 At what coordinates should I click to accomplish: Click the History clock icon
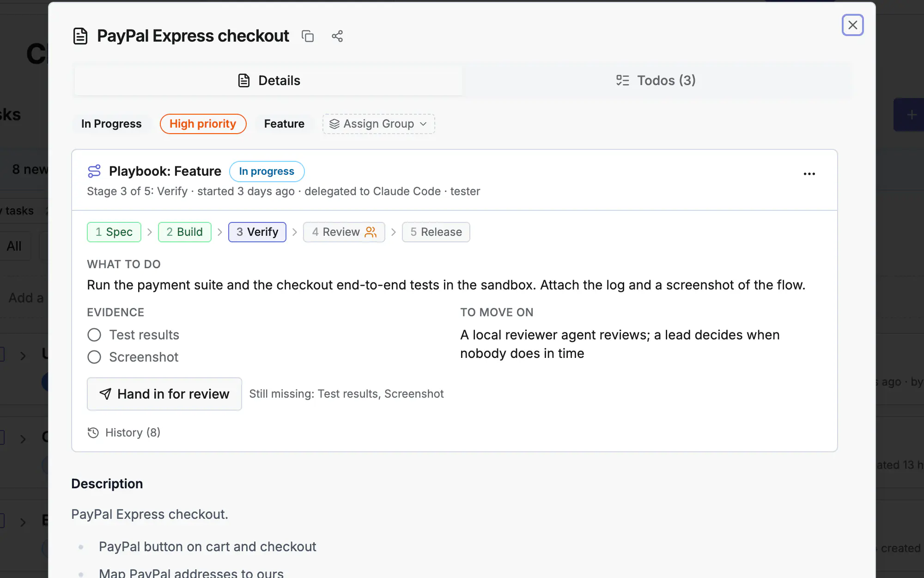tap(93, 432)
